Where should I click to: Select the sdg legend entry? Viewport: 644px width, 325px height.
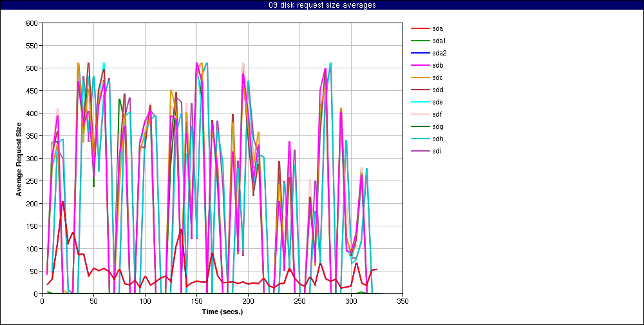[427, 126]
